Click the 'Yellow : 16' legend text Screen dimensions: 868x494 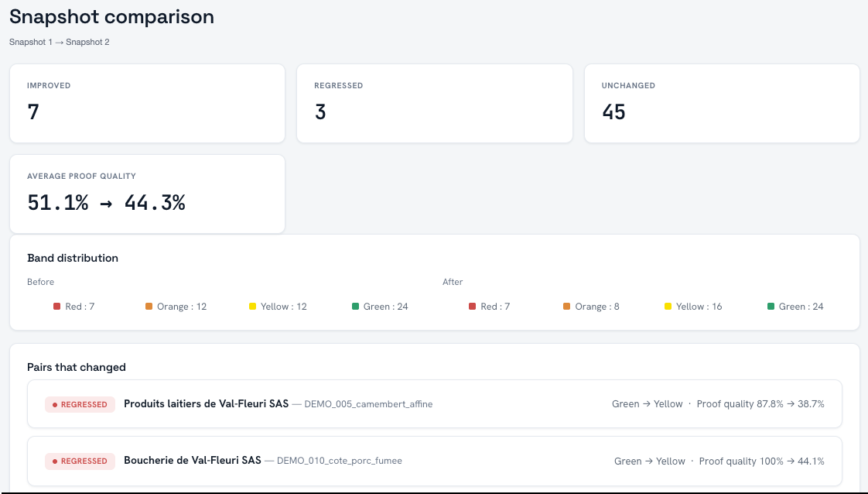pyautogui.click(x=699, y=307)
